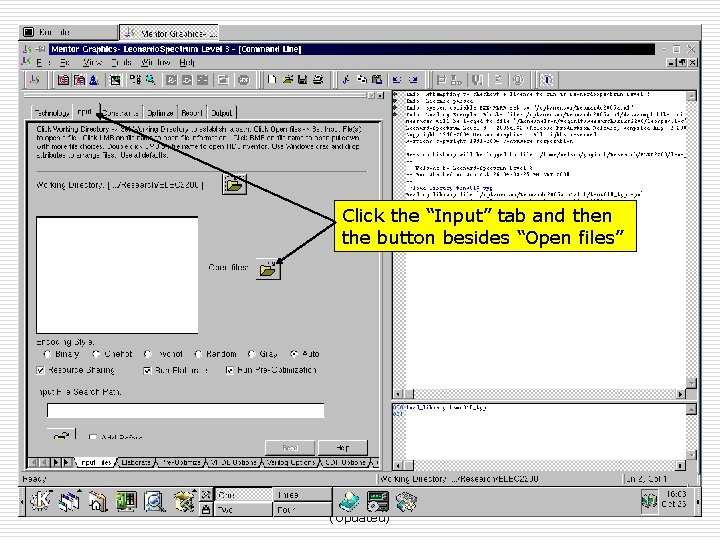
Task: Switch to the Konsole window in the task list
Action: point(69,32)
